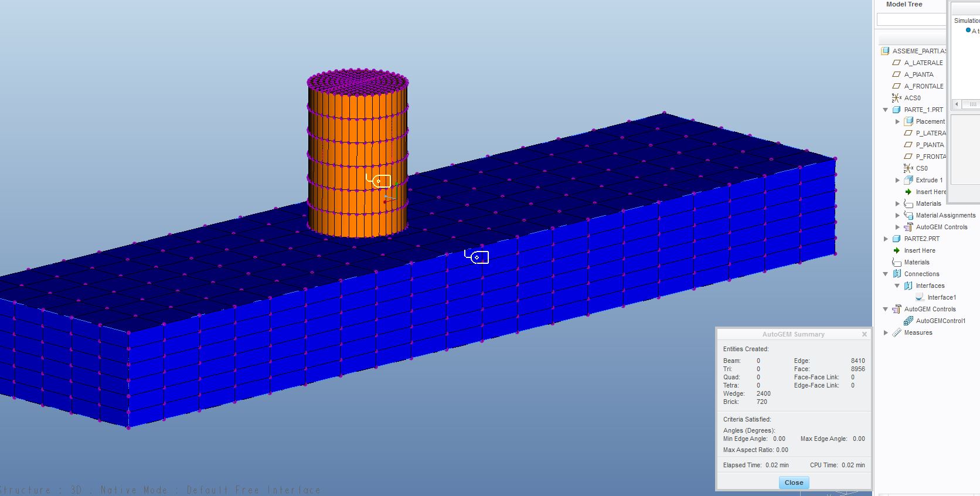Viewport: 980px width, 496px height.
Task: Expand the Material Assignments node
Action: tap(897, 215)
